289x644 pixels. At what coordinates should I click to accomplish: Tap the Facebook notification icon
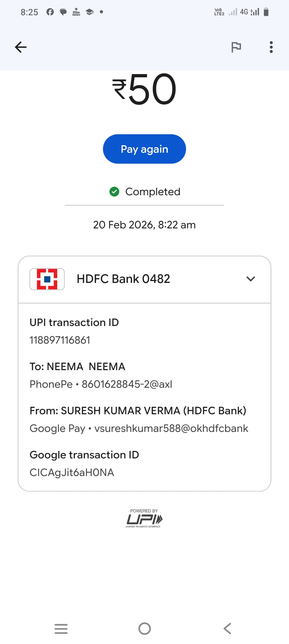tap(50, 12)
